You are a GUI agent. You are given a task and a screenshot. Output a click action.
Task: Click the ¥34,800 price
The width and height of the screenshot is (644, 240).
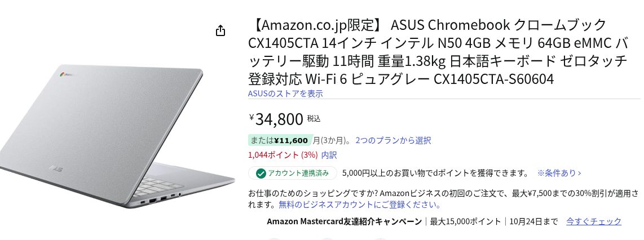coord(279,119)
